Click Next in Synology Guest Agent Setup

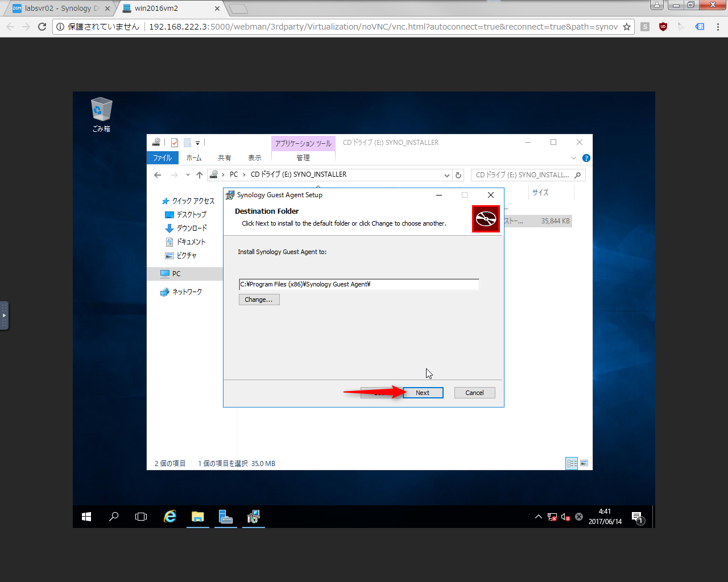point(423,393)
